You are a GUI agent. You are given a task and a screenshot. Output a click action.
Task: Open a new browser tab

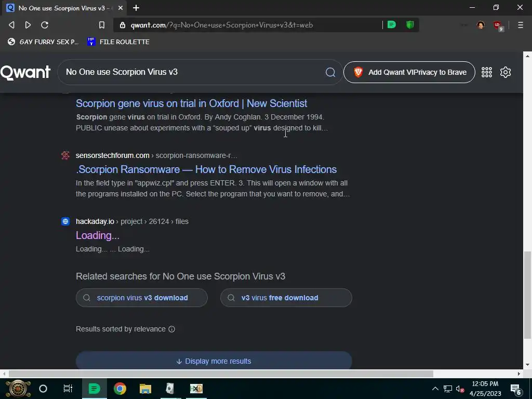click(136, 8)
